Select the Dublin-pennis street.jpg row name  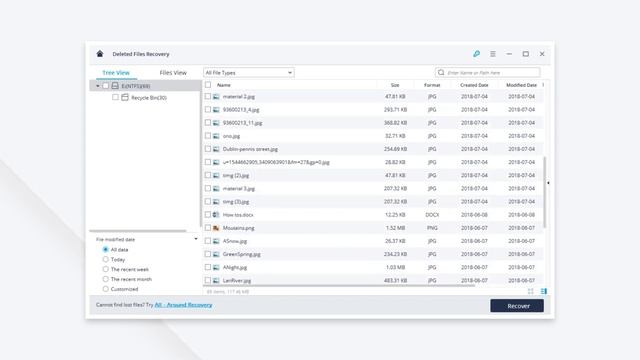(x=250, y=149)
